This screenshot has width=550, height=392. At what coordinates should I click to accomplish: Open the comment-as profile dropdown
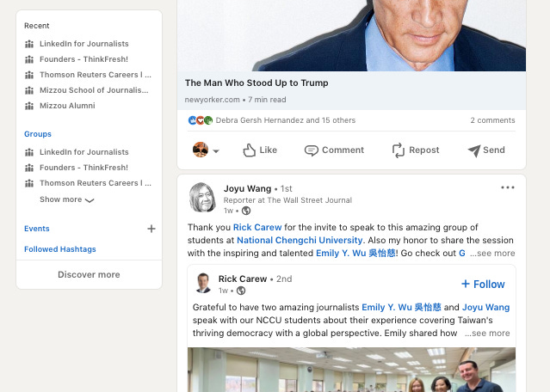tap(206, 150)
